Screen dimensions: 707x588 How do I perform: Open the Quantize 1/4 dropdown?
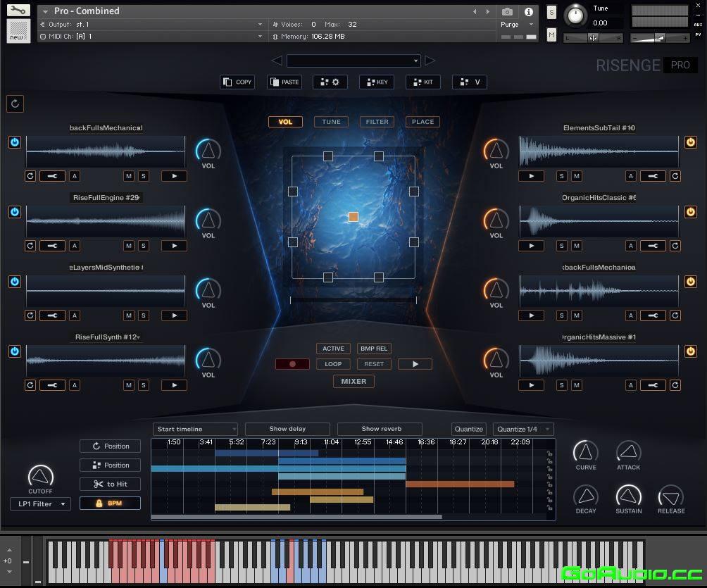pyautogui.click(x=523, y=429)
